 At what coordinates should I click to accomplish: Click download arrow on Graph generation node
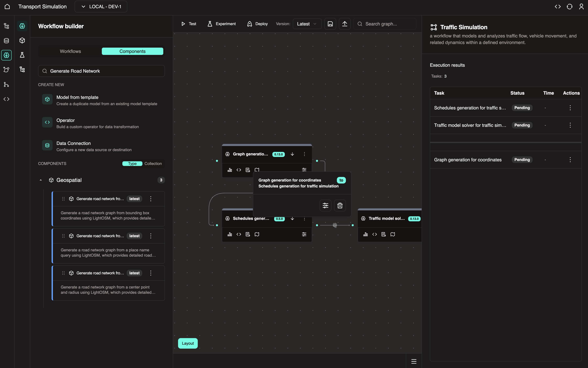click(x=292, y=154)
